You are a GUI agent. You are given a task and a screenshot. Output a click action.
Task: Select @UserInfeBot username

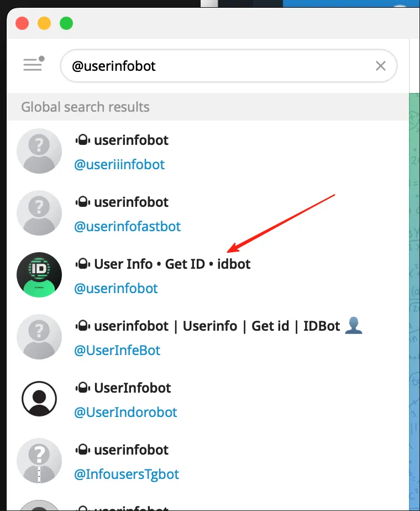[x=117, y=350]
